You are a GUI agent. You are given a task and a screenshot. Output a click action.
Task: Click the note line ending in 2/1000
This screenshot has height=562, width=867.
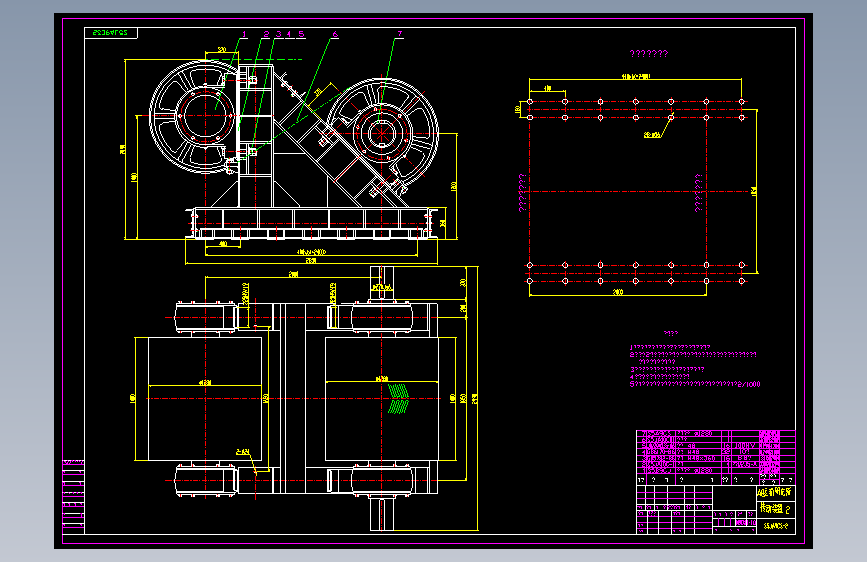(696, 384)
